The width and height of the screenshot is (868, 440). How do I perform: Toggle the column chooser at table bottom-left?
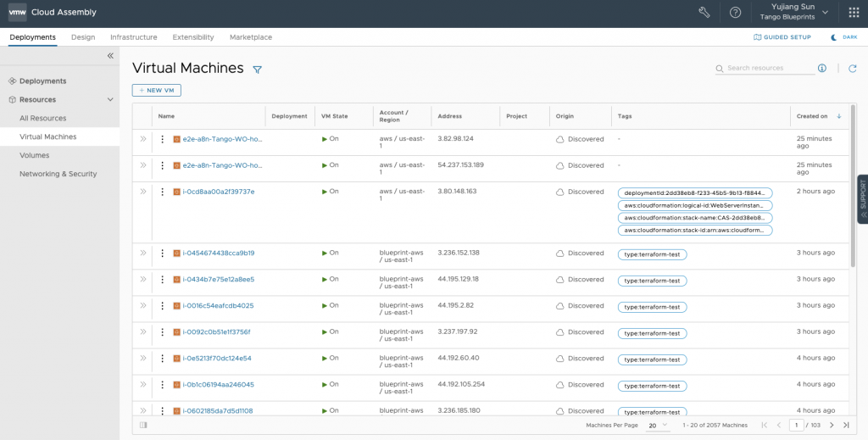click(x=142, y=425)
